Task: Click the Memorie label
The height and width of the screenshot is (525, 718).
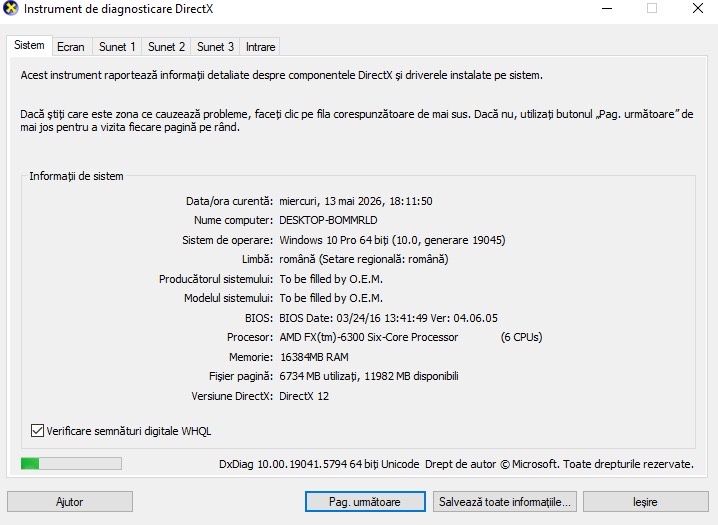Action: [251, 357]
